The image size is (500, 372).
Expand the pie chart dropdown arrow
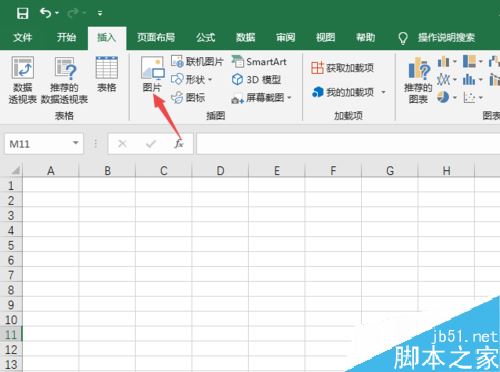click(x=455, y=97)
